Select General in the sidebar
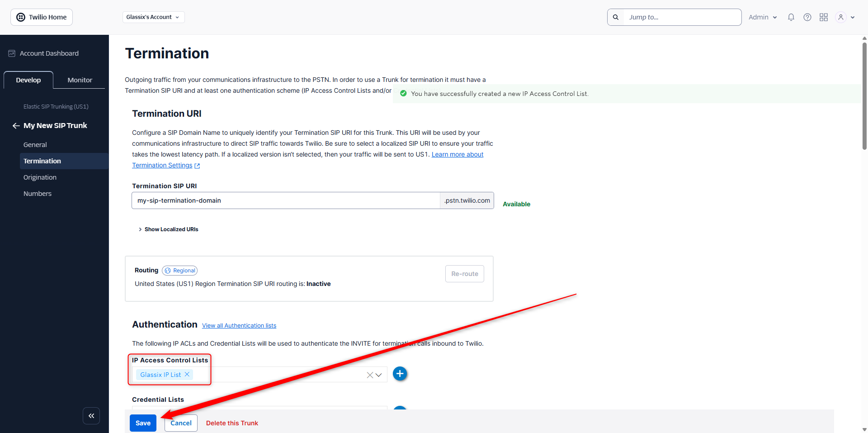The width and height of the screenshot is (868, 433). click(x=35, y=145)
